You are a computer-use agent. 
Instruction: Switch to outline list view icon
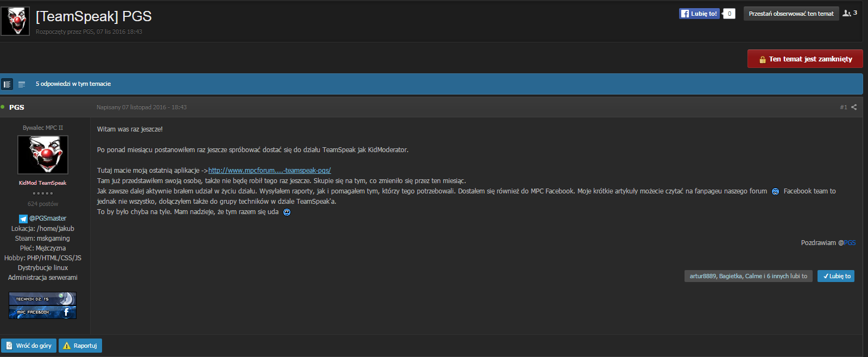pos(22,84)
